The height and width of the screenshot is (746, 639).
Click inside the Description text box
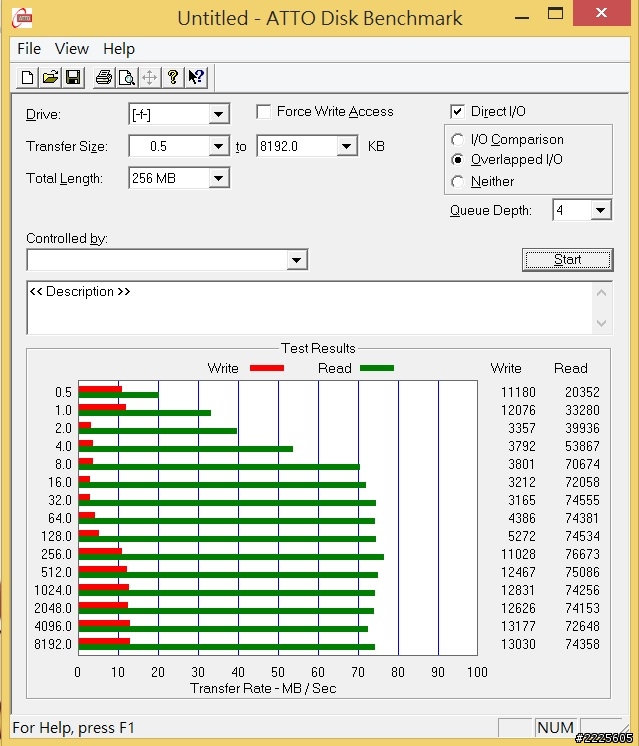click(x=309, y=308)
